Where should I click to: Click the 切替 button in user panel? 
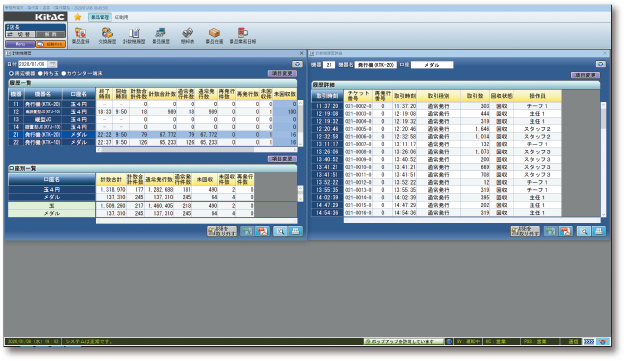click(21, 35)
